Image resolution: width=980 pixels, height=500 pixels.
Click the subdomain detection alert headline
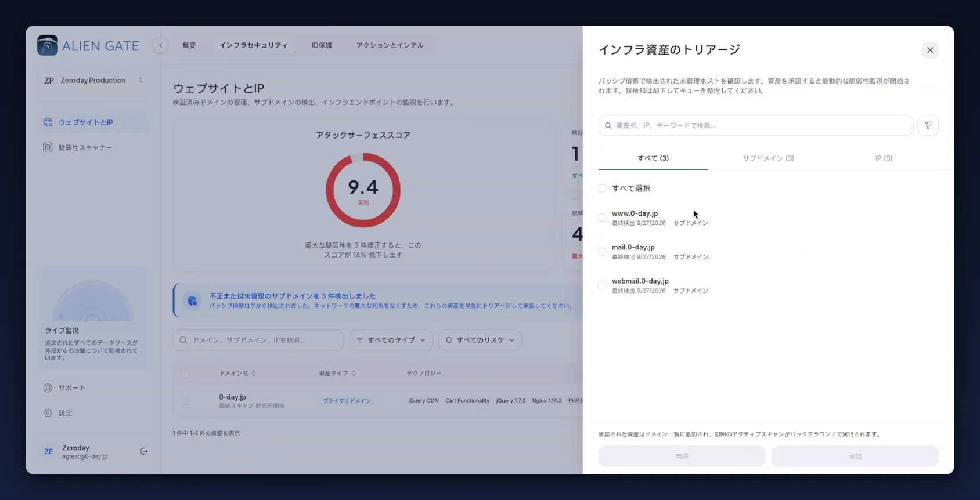(293, 296)
